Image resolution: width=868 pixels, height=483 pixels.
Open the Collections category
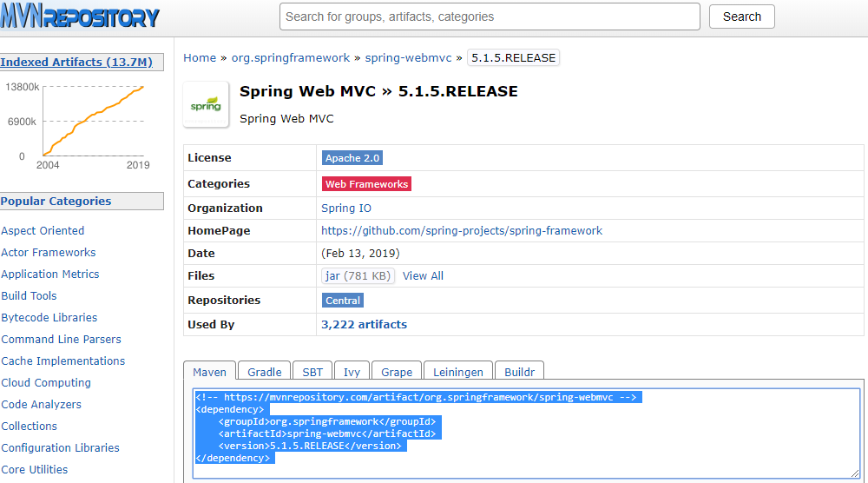(29, 426)
